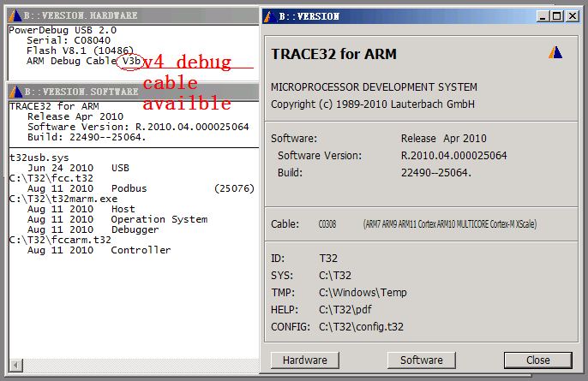This screenshot has height=381, width=588.
Task: Click 'Aug 11 2010 Controller' line
Action: [x=99, y=250]
